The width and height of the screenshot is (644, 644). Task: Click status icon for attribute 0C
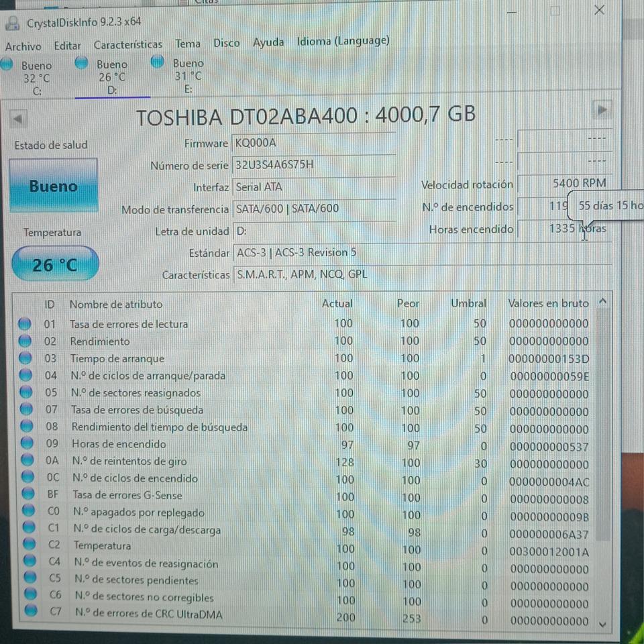pyautogui.click(x=28, y=476)
